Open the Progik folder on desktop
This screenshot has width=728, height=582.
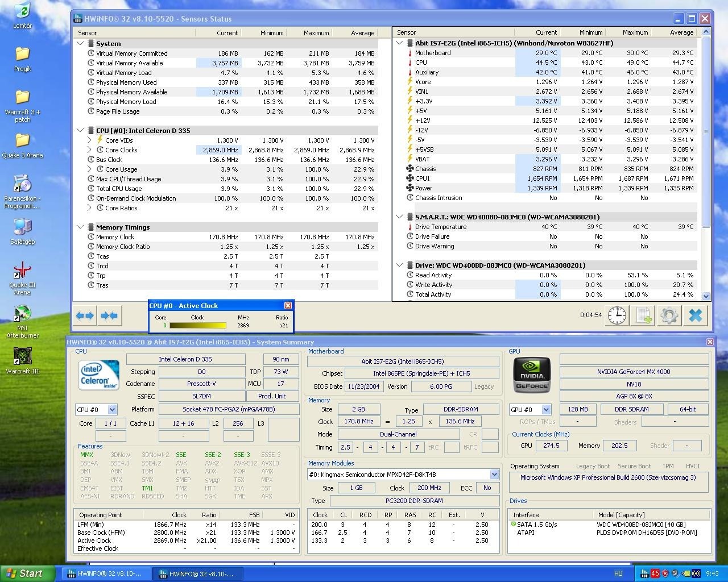coord(22,59)
